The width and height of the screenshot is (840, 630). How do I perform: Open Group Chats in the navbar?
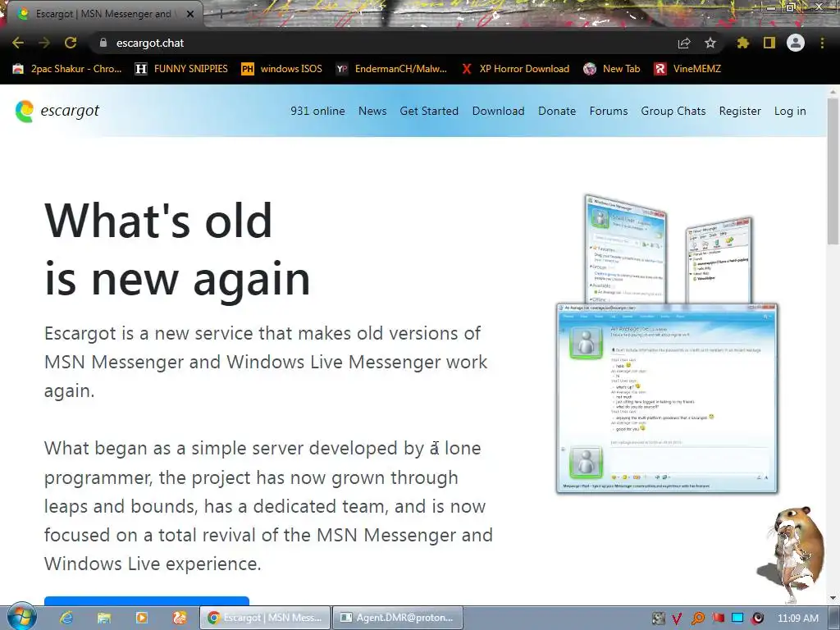673,111
